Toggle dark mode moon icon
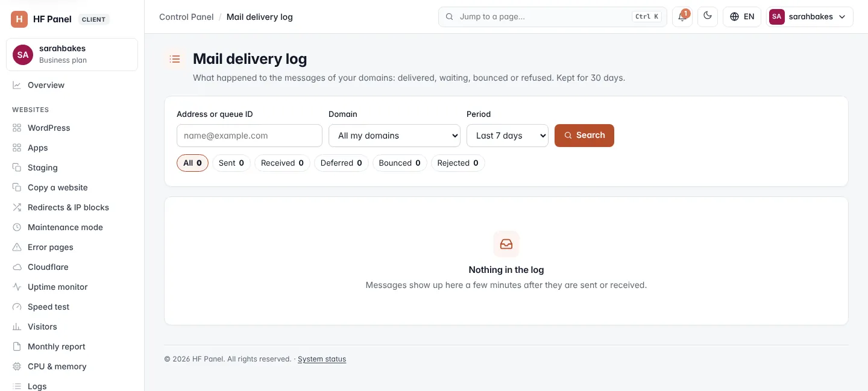The width and height of the screenshot is (868, 391). pos(708,16)
